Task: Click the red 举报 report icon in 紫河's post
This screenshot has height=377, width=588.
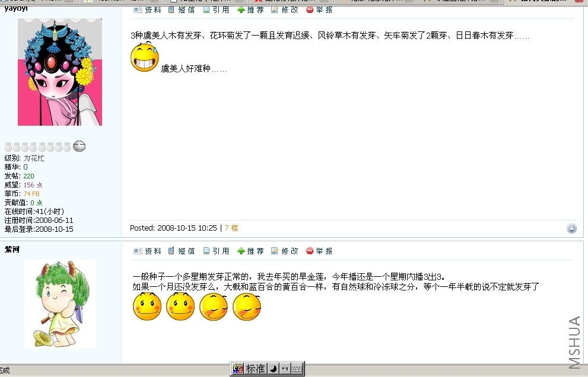Action: (x=310, y=251)
